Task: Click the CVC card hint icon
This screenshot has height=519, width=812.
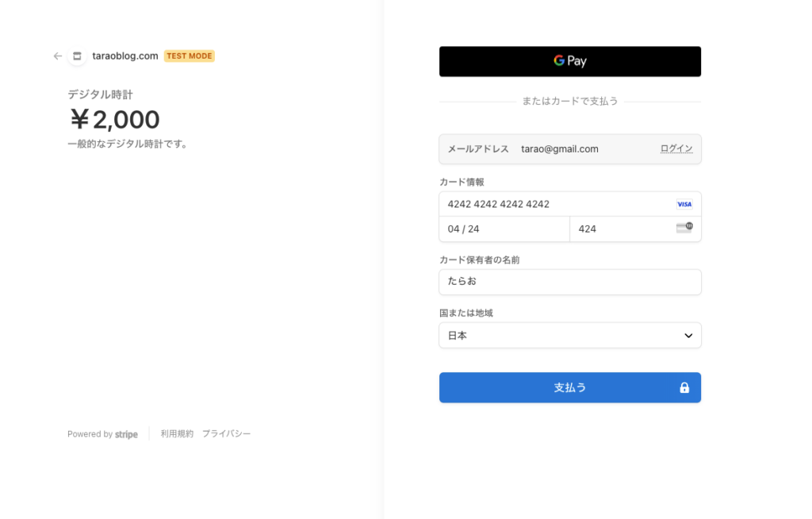Action: pyautogui.click(x=684, y=228)
